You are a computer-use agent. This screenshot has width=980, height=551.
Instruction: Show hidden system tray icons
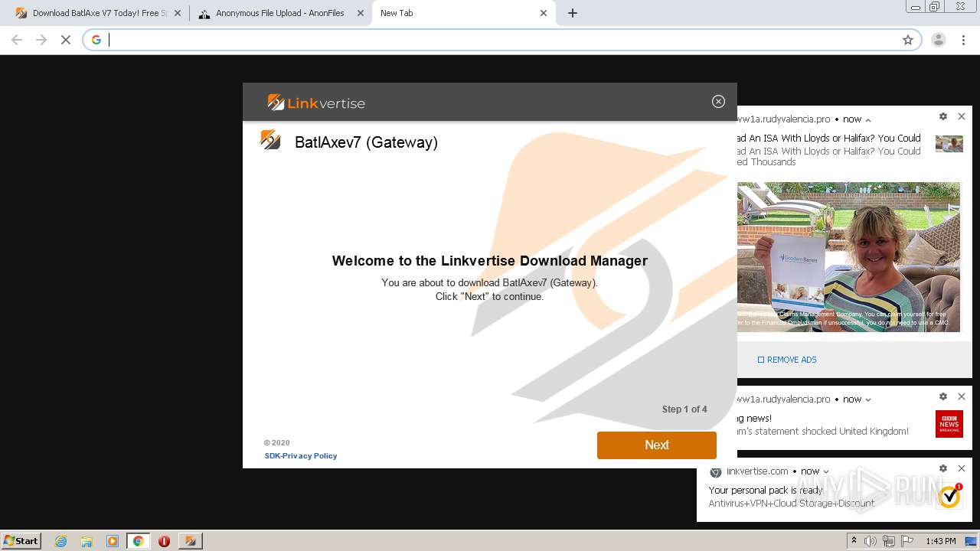point(854,541)
